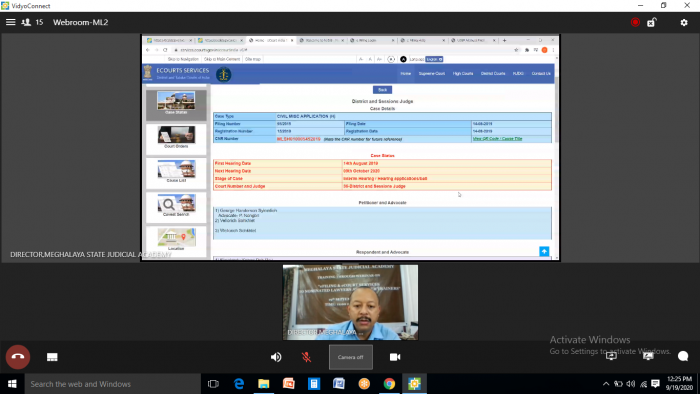
Task: Click red CNR Number value in case details
Action: coord(299,139)
